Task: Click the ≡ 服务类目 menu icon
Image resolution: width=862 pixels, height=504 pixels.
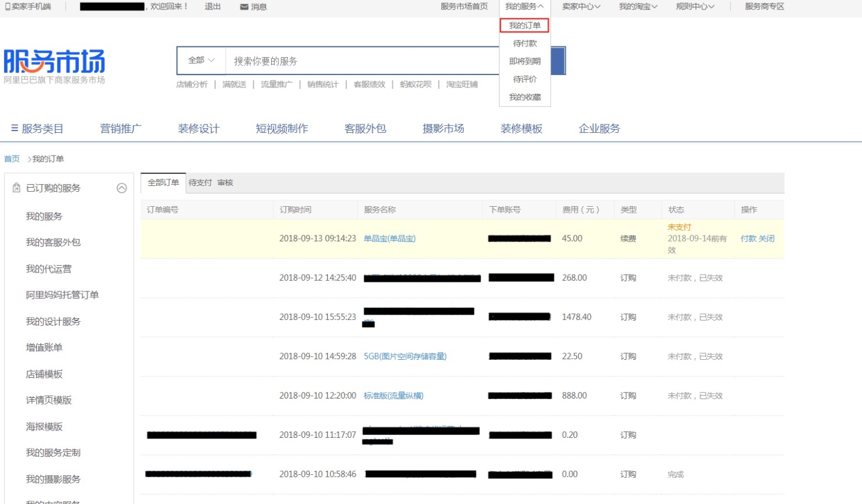Action: click(14, 128)
